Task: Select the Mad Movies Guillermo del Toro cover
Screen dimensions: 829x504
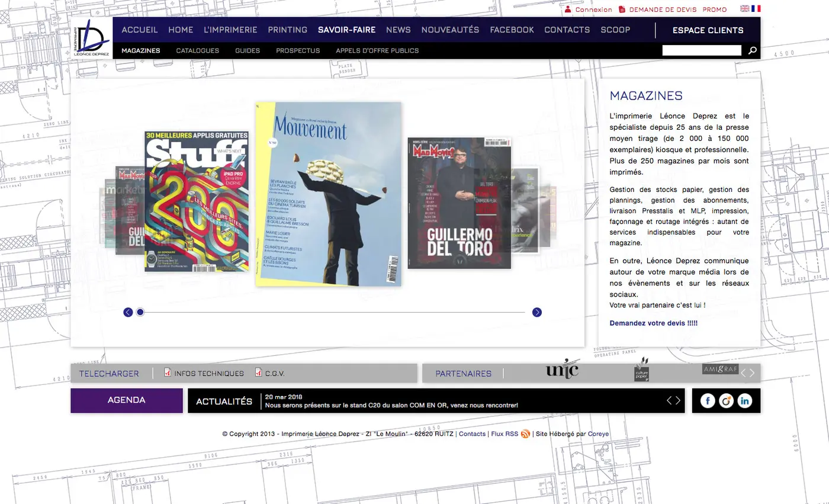Action: pyautogui.click(x=459, y=203)
